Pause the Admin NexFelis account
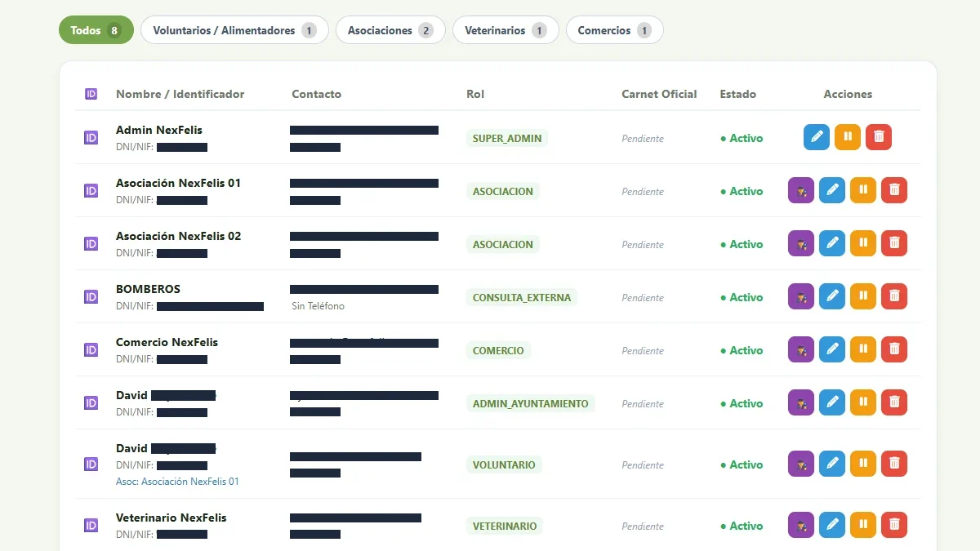The image size is (980, 551). coord(848,137)
